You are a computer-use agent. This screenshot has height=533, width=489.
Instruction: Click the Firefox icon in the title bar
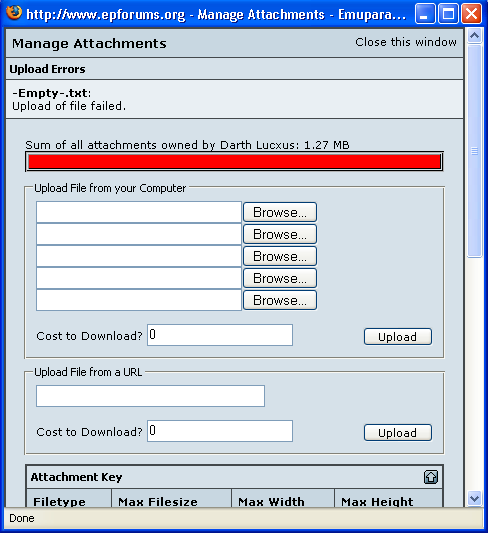[x=14, y=13]
